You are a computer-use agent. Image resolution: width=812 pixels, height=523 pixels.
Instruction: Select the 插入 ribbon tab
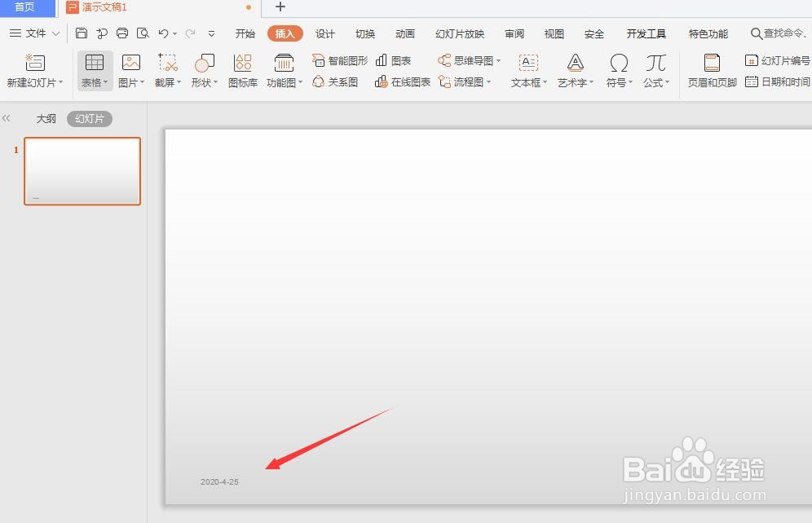(285, 33)
